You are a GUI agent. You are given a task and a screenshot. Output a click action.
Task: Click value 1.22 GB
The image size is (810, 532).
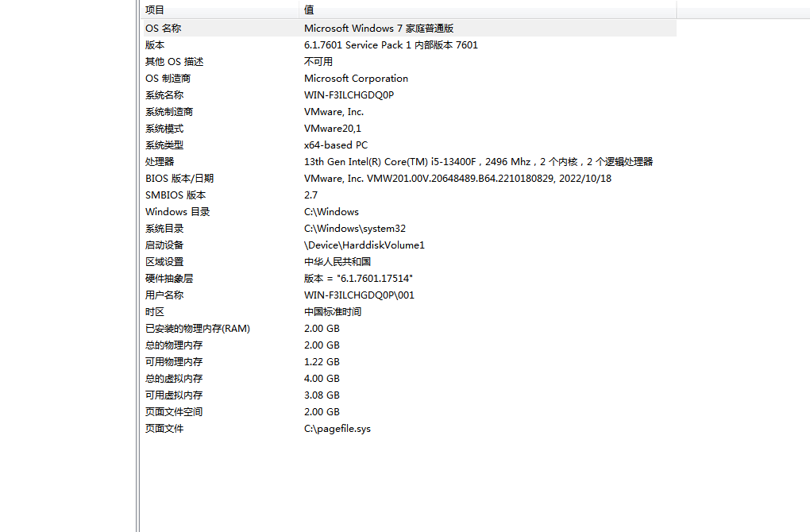point(322,361)
